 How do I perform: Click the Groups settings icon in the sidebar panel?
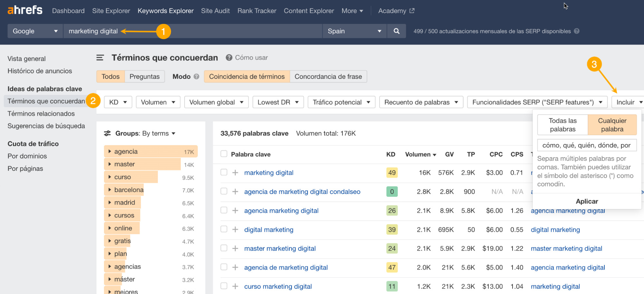[107, 133]
